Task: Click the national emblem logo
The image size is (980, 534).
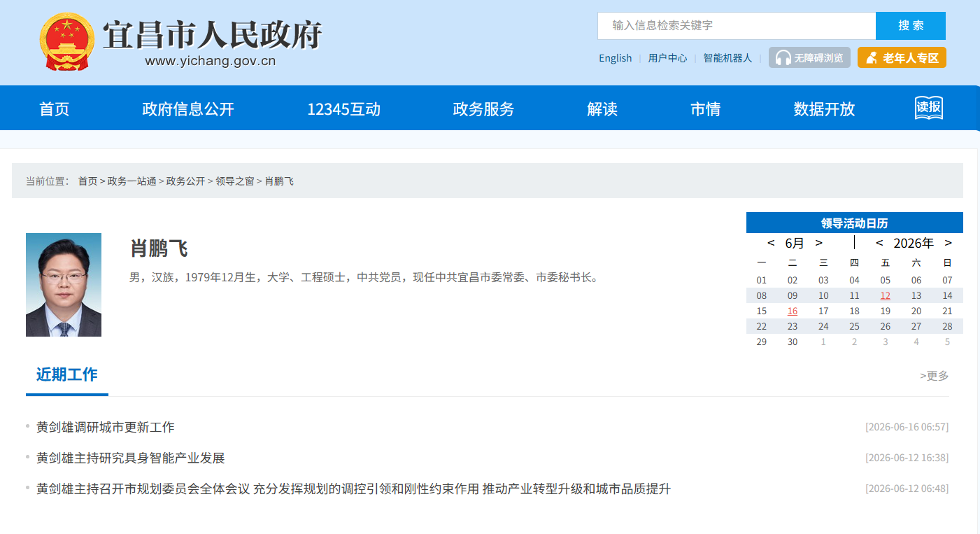Action: point(66,42)
